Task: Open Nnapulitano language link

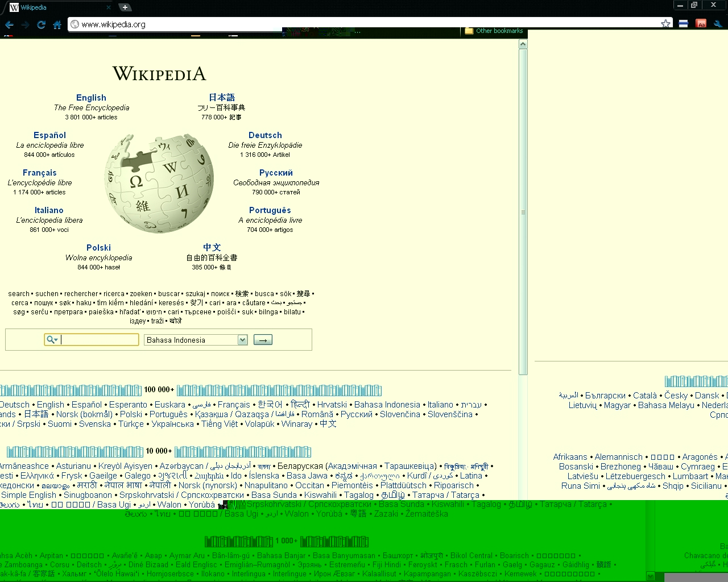Action: [266, 485]
